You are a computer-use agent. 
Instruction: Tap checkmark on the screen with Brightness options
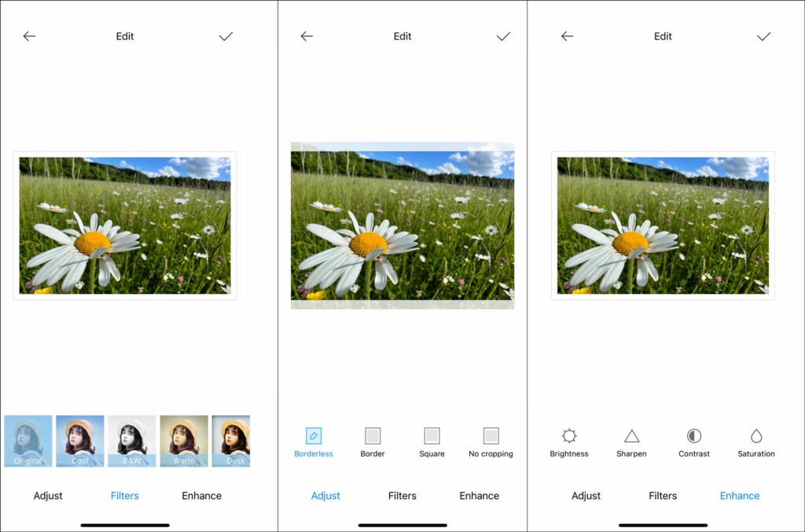763,36
